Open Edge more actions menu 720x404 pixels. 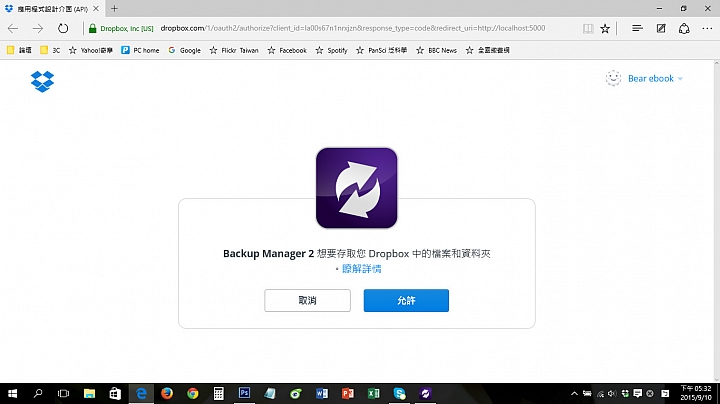click(x=707, y=28)
